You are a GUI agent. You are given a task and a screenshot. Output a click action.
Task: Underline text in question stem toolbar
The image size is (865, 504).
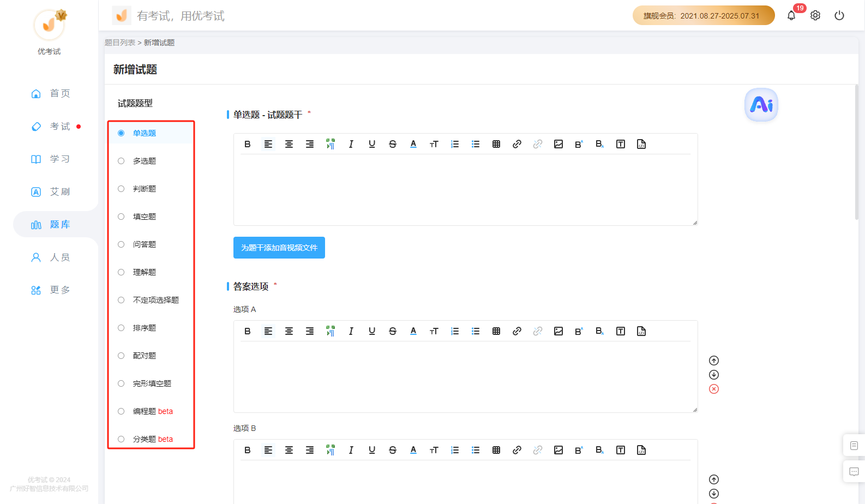tap(372, 144)
